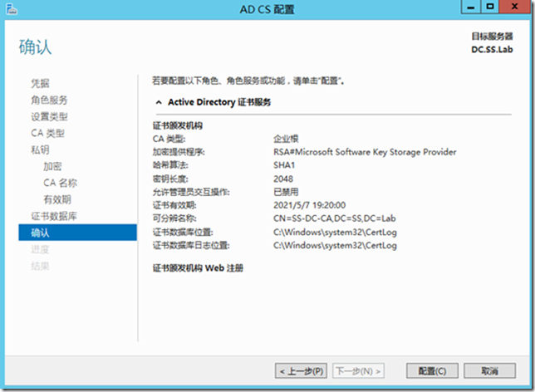Click the 可分辨名称 label
This screenshot has width=535, height=392.
pyautogui.click(x=174, y=218)
